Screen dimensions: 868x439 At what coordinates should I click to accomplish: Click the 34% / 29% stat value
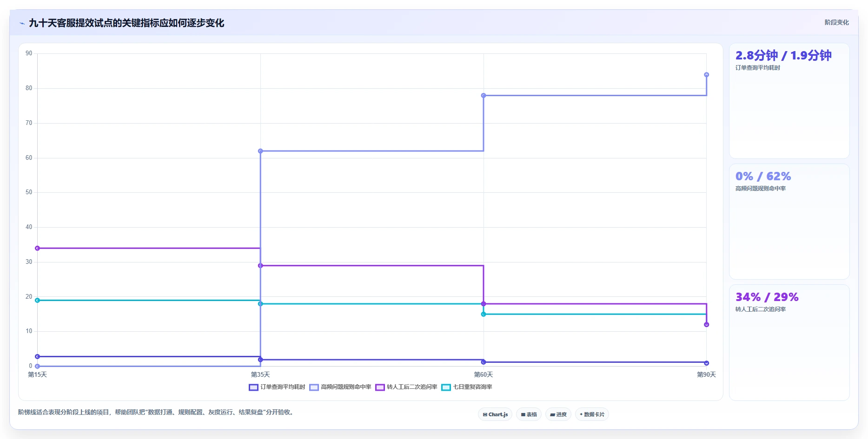pos(767,297)
